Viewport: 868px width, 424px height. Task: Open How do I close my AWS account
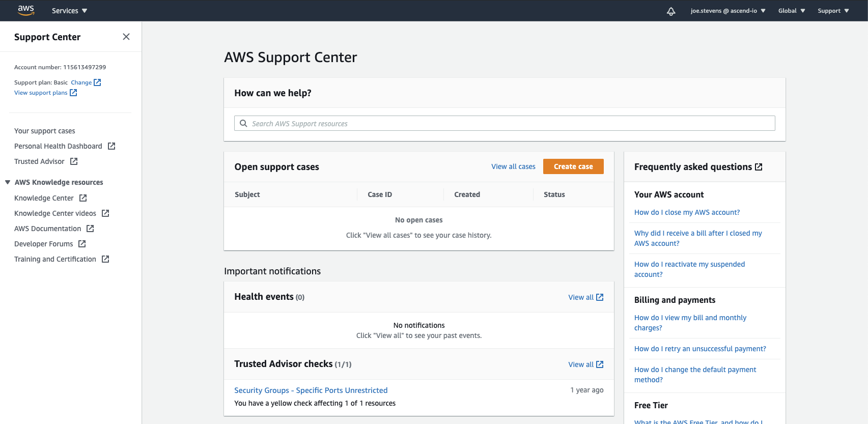(x=687, y=212)
